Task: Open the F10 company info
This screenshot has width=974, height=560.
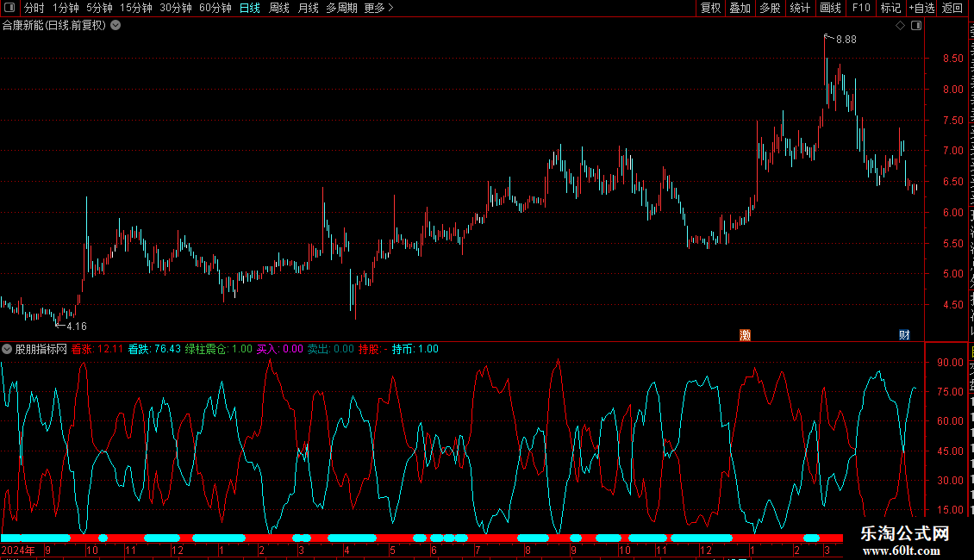Action: [861, 8]
